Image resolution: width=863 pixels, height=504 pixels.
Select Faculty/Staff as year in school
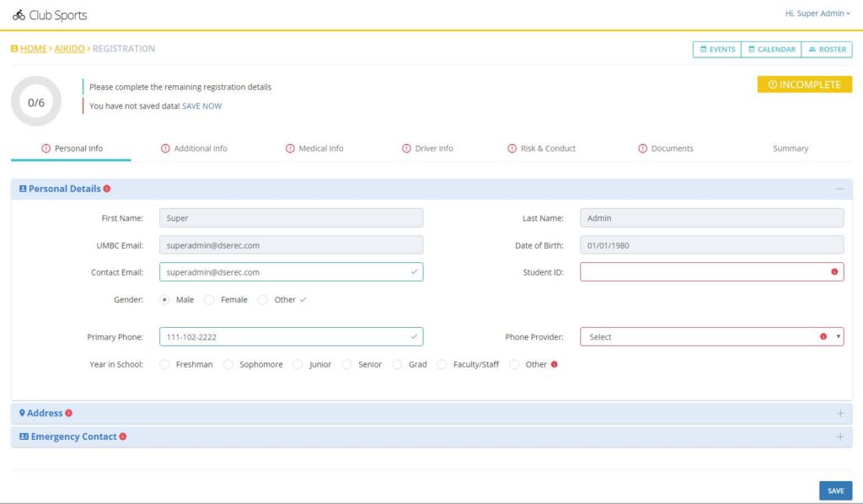click(x=442, y=364)
